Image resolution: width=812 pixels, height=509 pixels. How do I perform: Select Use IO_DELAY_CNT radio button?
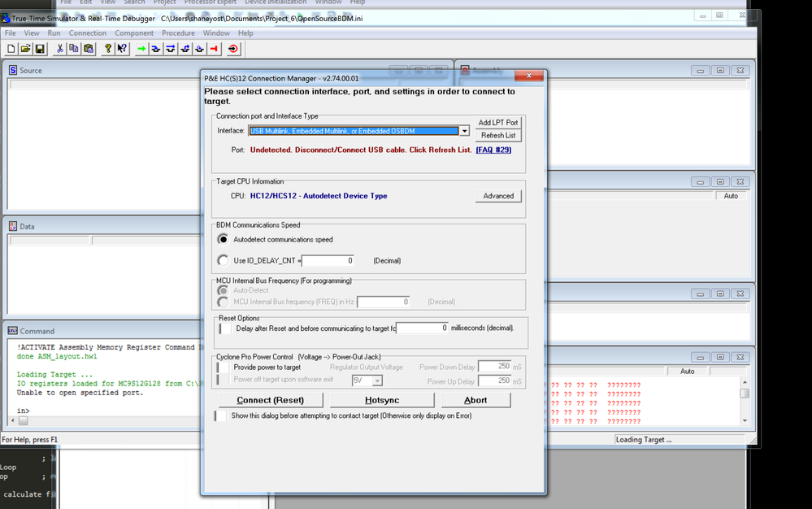click(224, 260)
